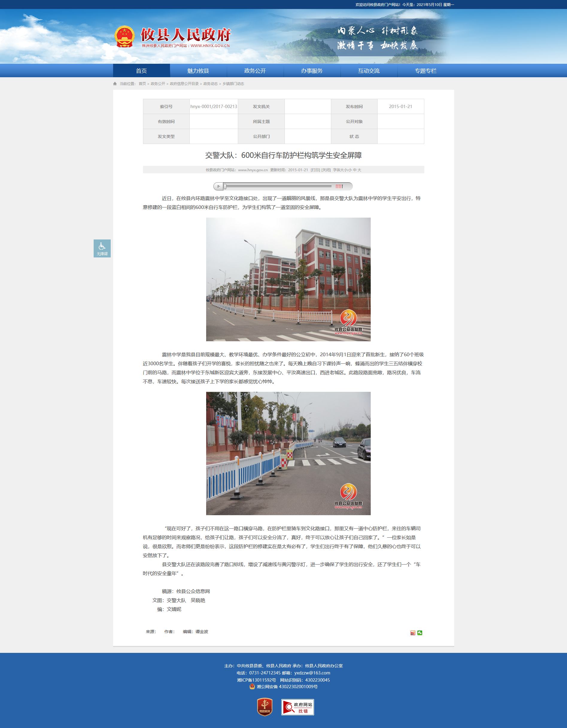Screen dimensions: 567x728
Task: Open the 办事服务 menu
Action: [x=312, y=71]
